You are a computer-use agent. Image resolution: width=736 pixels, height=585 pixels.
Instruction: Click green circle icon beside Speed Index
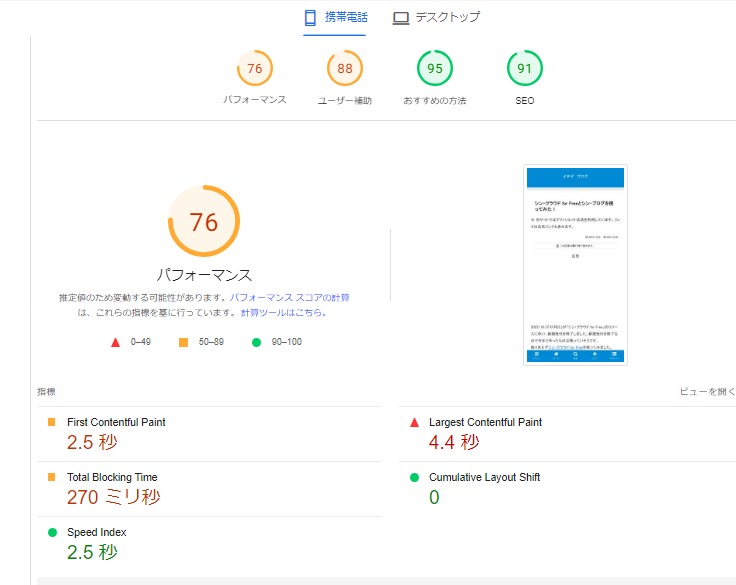52,532
